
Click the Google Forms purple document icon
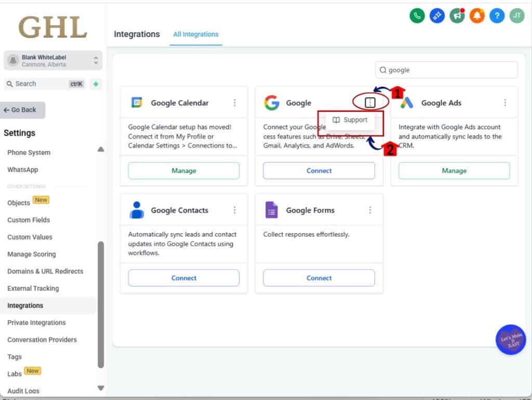(x=271, y=210)
